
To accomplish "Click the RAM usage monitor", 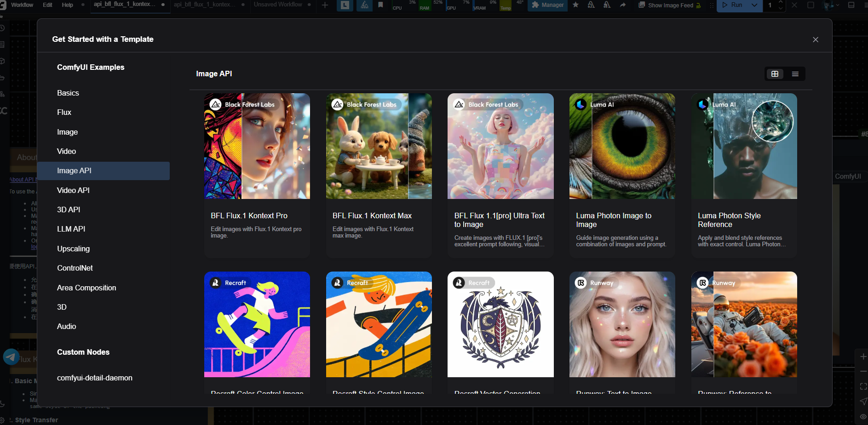I will (432, 5).
